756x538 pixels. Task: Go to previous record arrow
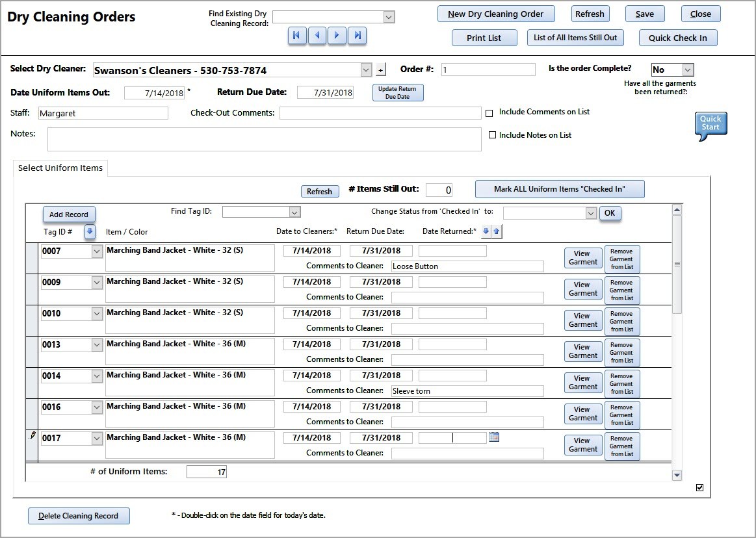coord(317,36)
